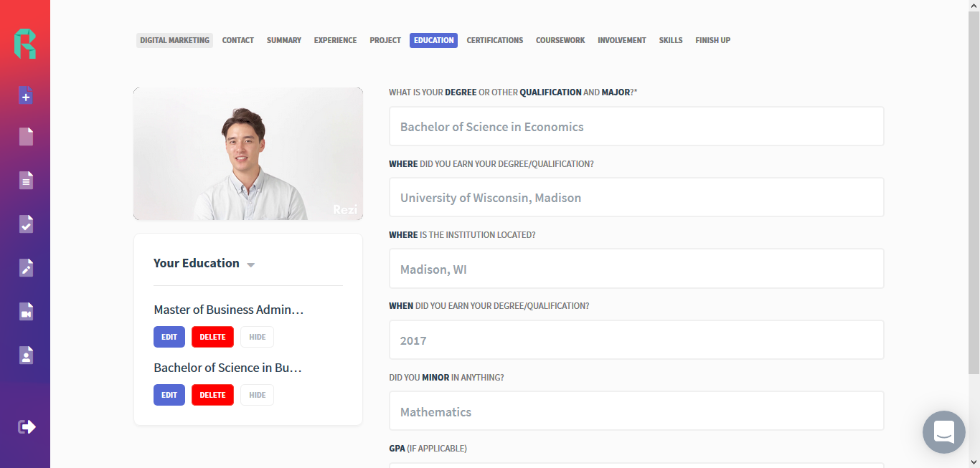This screenshot has height=468, width=980.
Task: Click the 2017 graduation year field
Action: tap(636, 340)
